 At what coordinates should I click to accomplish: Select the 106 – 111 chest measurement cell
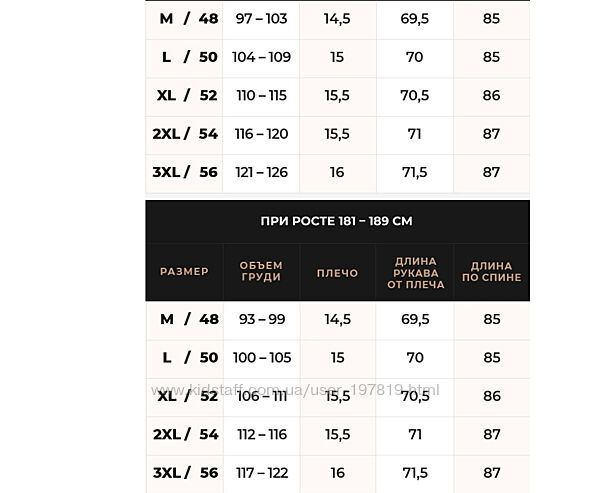[260, 396]
